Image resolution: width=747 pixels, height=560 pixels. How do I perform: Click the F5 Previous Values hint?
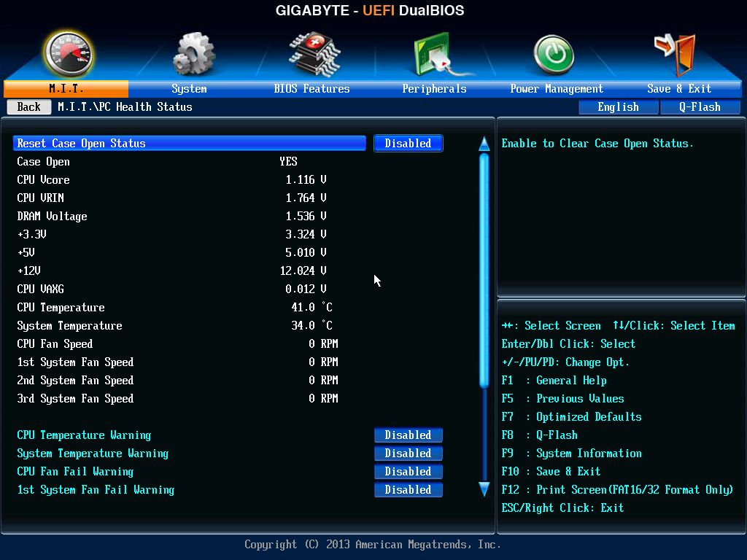(x=562, y=399)
